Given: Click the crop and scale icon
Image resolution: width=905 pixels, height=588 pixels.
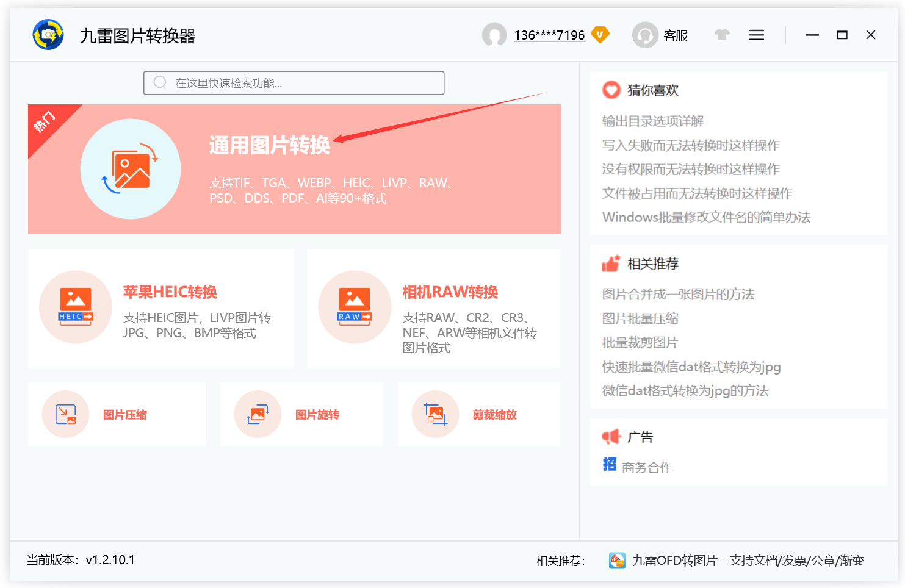Looking at the screenshot, I should click(x=435, y=414).
